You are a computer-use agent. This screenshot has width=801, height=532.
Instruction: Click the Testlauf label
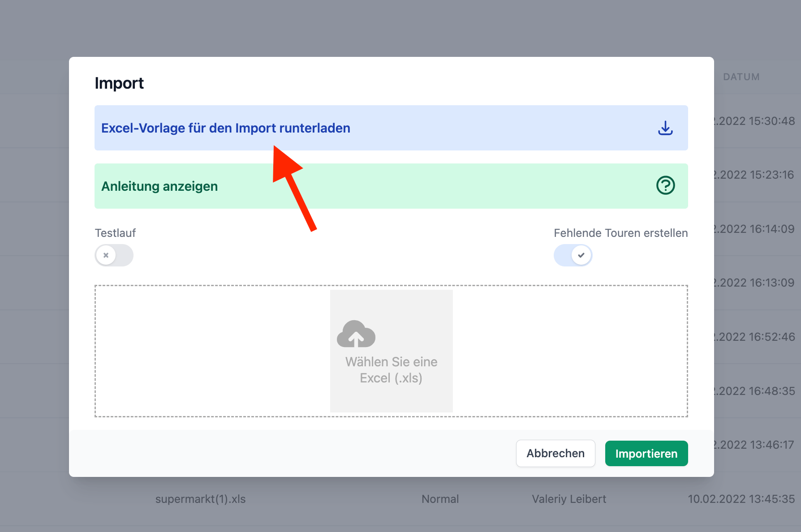point(115,233)
